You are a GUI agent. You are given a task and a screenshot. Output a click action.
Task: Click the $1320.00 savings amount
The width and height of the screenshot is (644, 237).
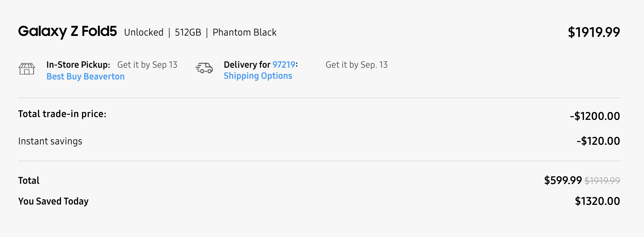(597, 201)
